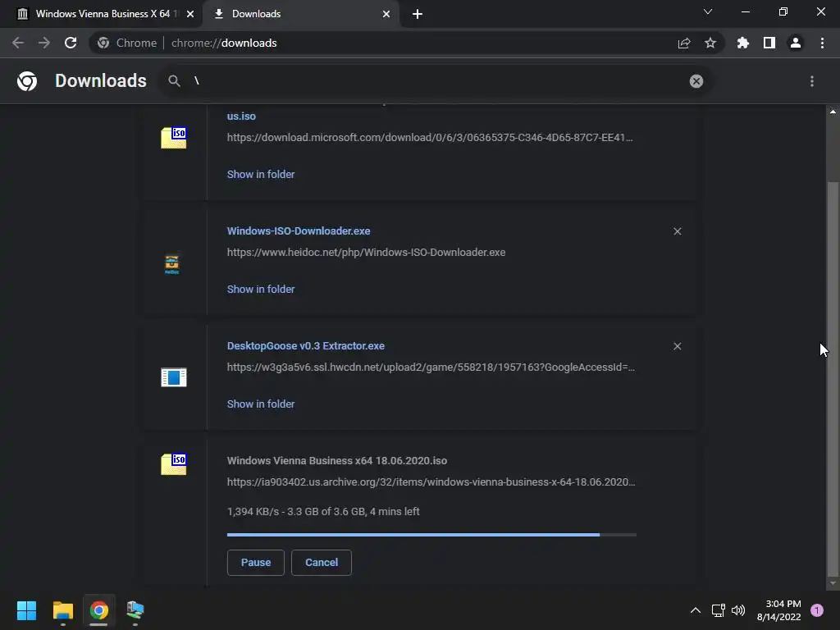The width and height of the screenshot is (840, 630).
Task: Click the scrollbar up arrow
Action: (833, 112)
